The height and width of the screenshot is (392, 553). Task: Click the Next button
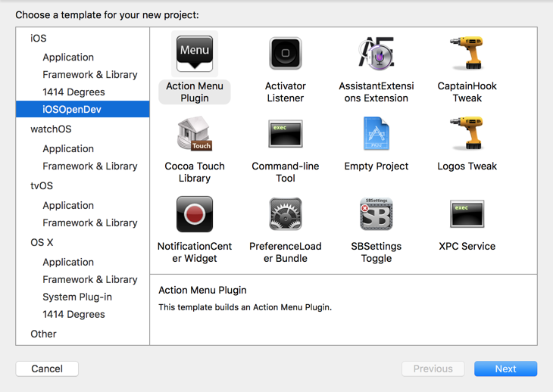[505, 369]
